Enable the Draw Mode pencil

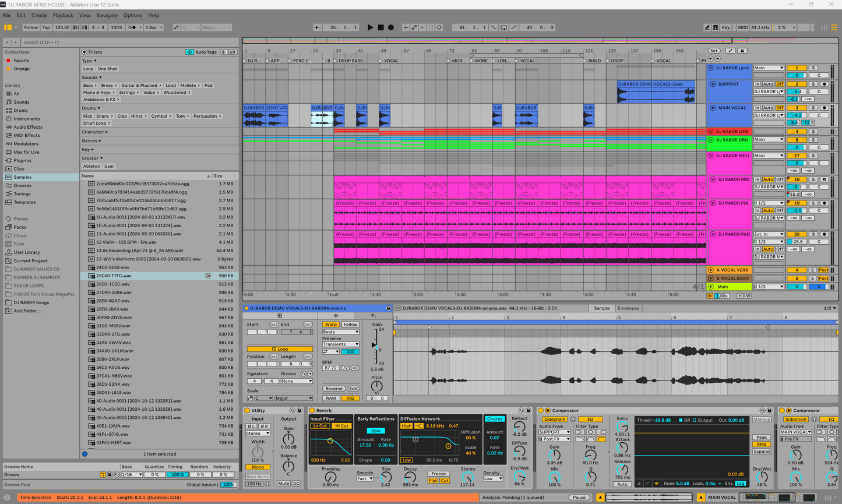[x=707, y=27]
